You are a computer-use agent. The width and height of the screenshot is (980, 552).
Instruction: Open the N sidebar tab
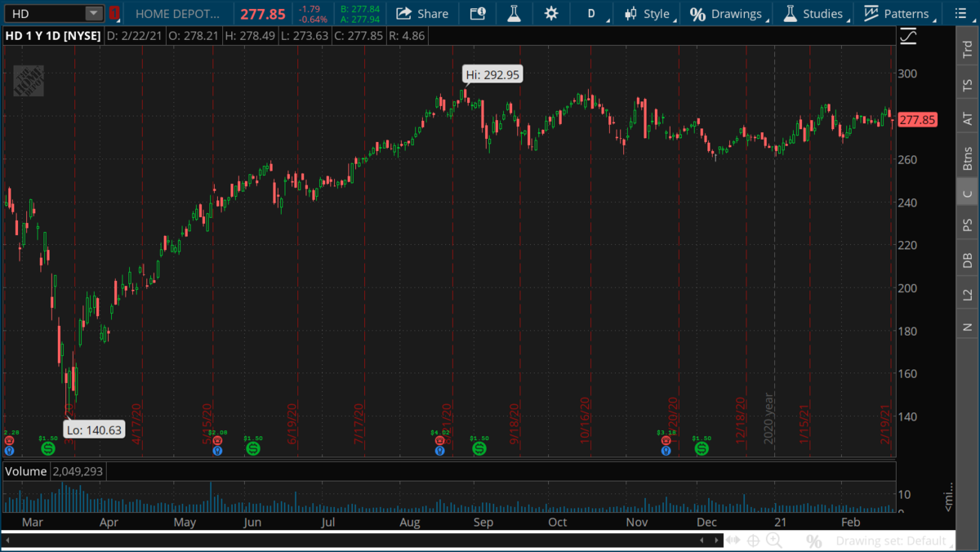[968, 327]
